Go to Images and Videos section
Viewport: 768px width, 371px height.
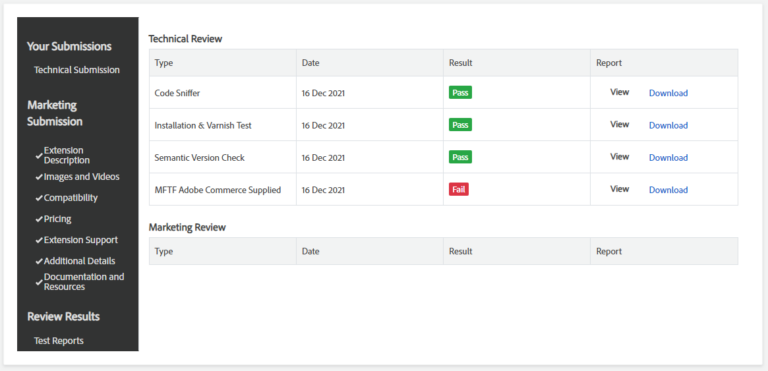coord(81,176)
